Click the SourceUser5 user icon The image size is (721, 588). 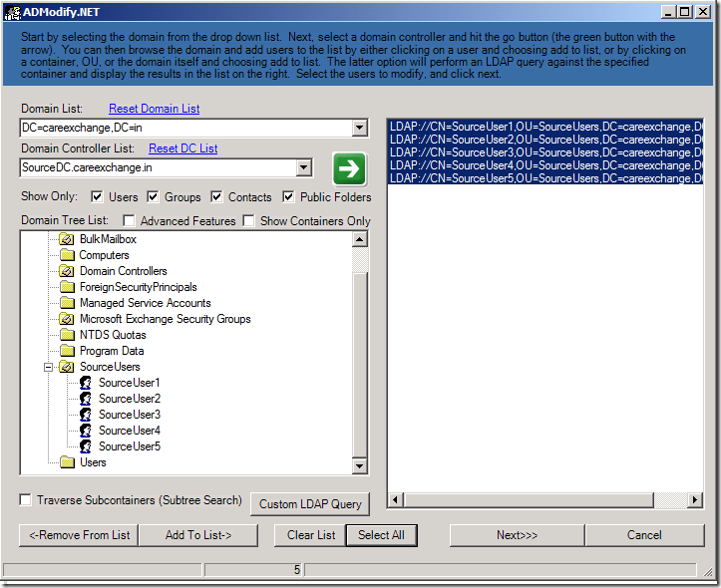(x=86, y=446)
